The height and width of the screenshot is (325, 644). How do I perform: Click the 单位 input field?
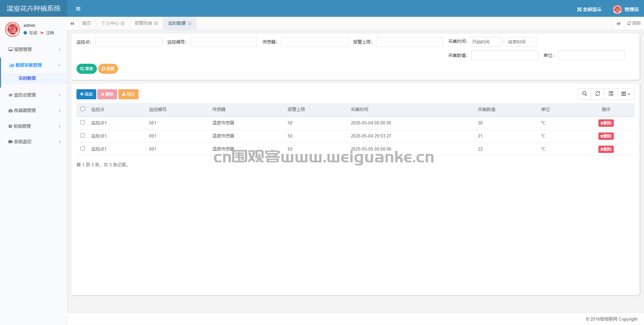point(591,55)
